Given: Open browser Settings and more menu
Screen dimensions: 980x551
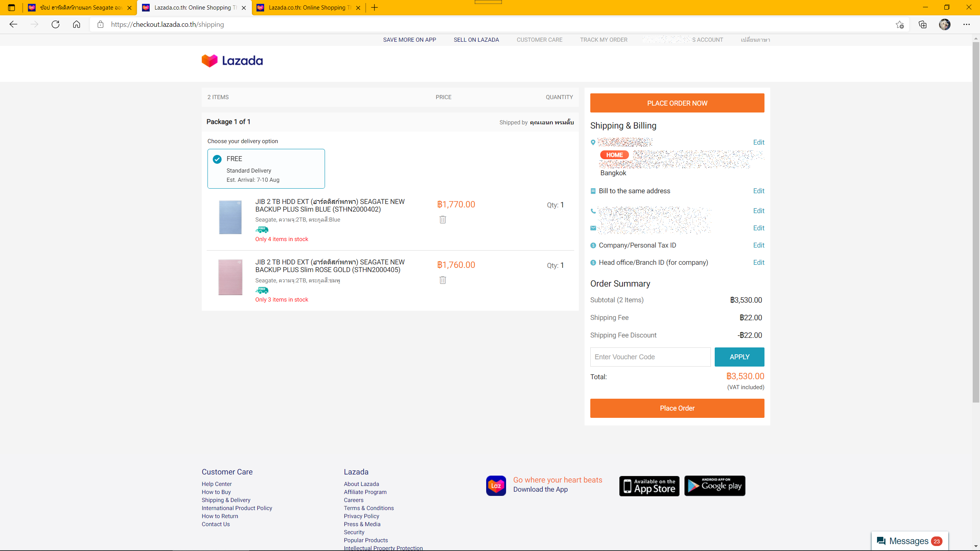Looking at the screenshot, I should [x=967, y=24].
